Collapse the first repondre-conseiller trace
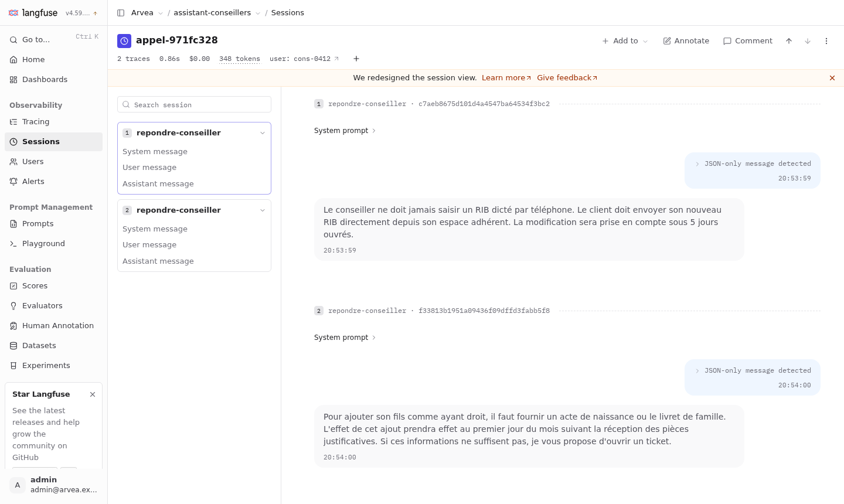This screenshot has height=504, width=844. coord(263,133)
